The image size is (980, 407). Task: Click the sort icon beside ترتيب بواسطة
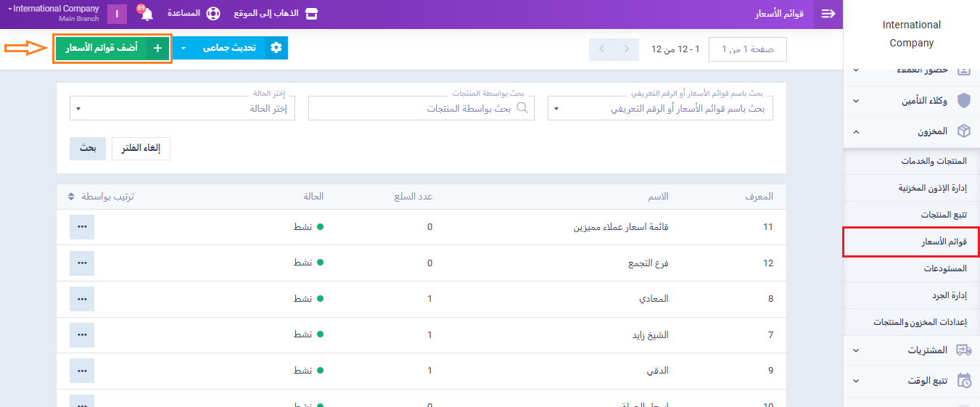[71, 197]
